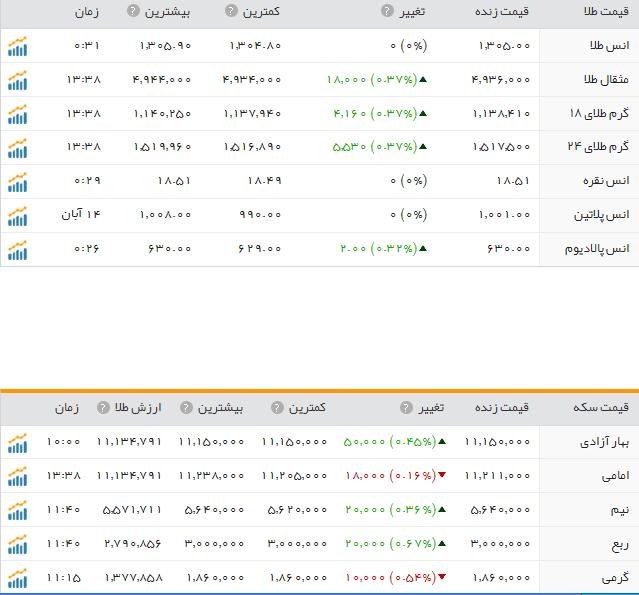
Task: Click coin table زمان column header
Action: coord(67,408)
